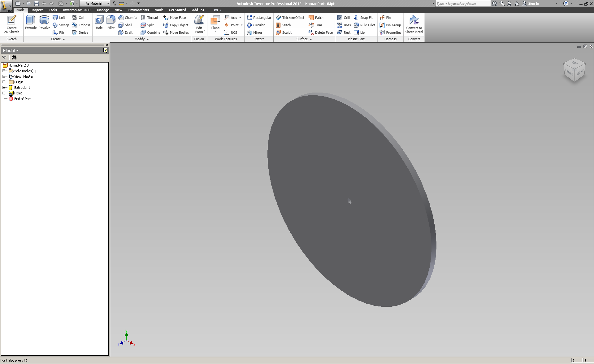Select the Revolve tool
The height and width of the screenshot is (364, 594).
point(44,23)
